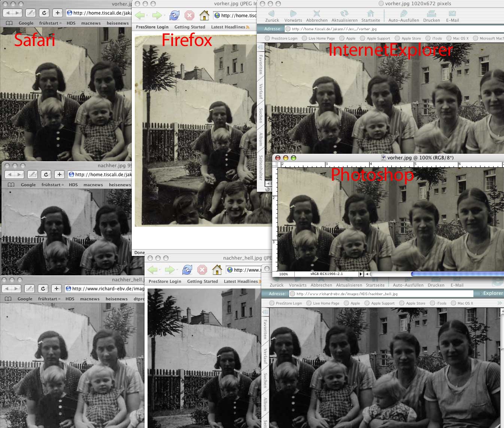Open Apple Support favorite in upper Internet Explorer
The image size is (504, 428).
tap(375, 38)
